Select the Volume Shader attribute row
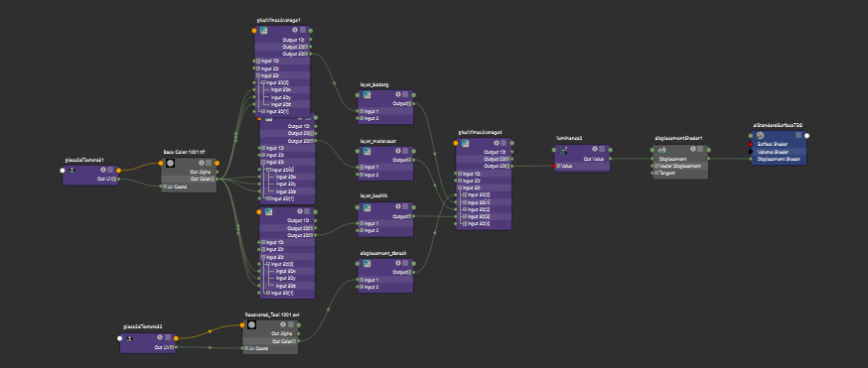 (779, 152)
